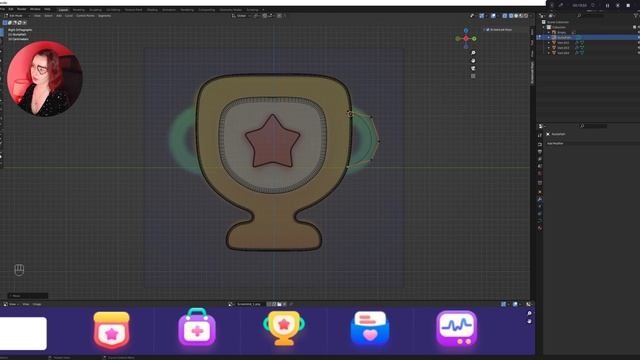Open the Window menu
640x360 pixels.
35,9
